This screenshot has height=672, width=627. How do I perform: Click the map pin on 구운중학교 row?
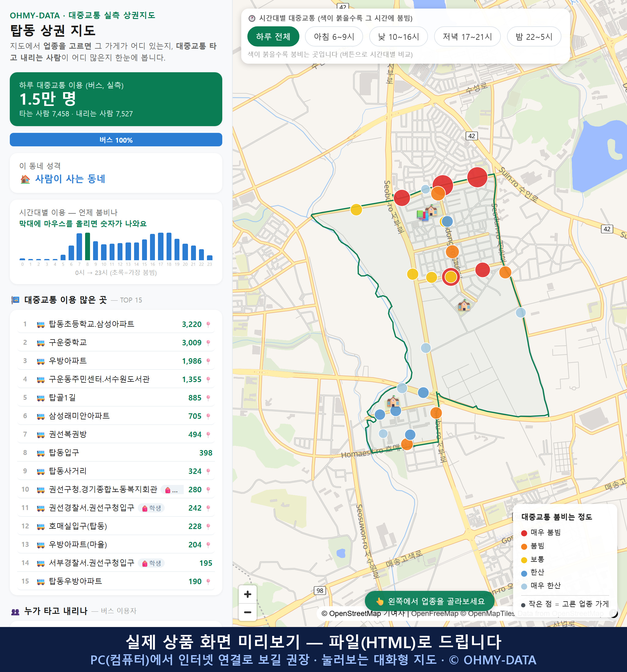click(208, 343)
